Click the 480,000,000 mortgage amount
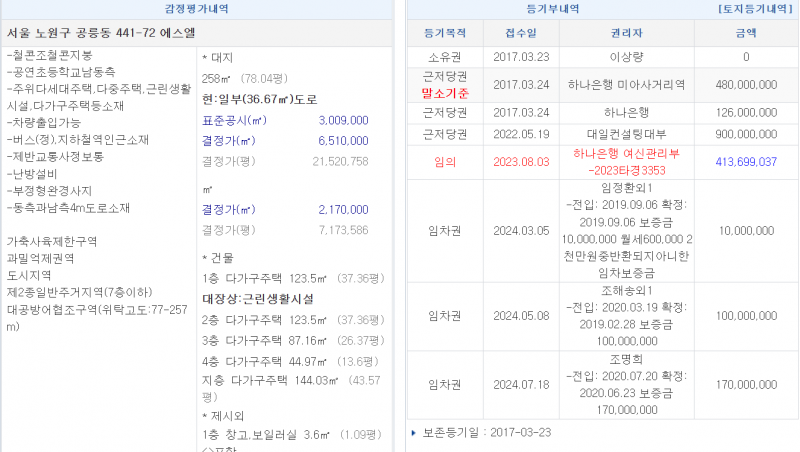 coord(746,85)
